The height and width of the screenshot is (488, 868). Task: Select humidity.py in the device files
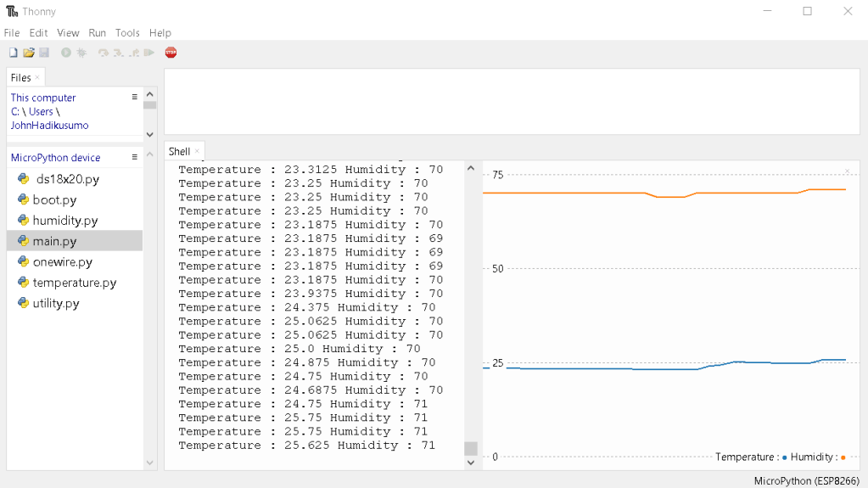click(64, 221)
